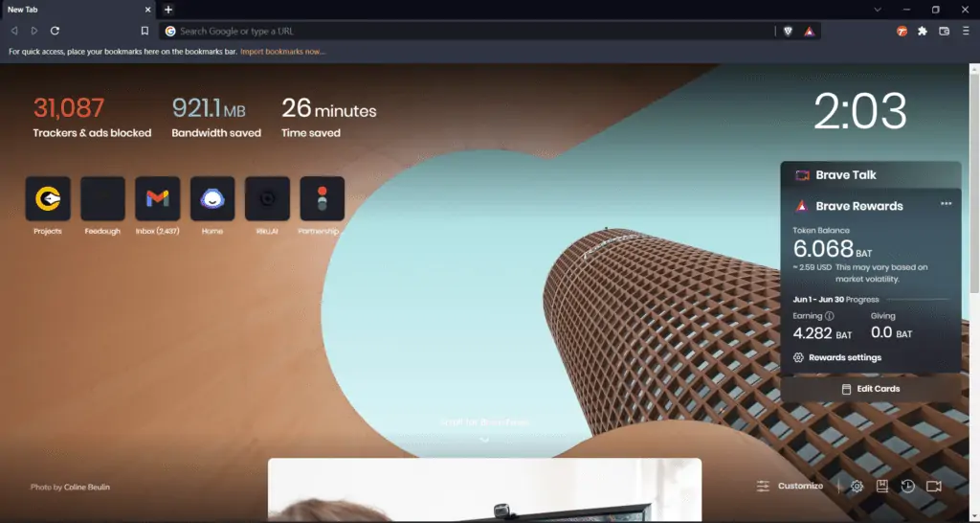Open the Brave Shields lion icon
Image resolution: width=980 pixels, height=523 pixels.
(x=788, y=32)
